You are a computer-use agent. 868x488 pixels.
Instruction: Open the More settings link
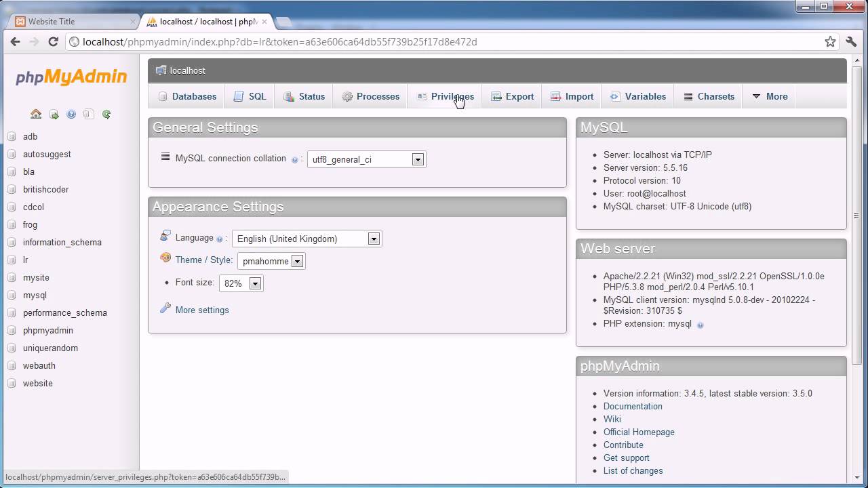pos(202,310)
